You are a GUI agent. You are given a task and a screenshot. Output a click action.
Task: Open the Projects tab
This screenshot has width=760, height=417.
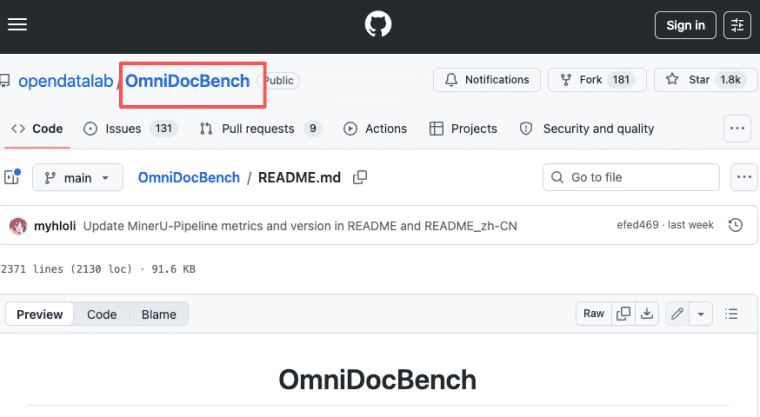coord(463,129)
